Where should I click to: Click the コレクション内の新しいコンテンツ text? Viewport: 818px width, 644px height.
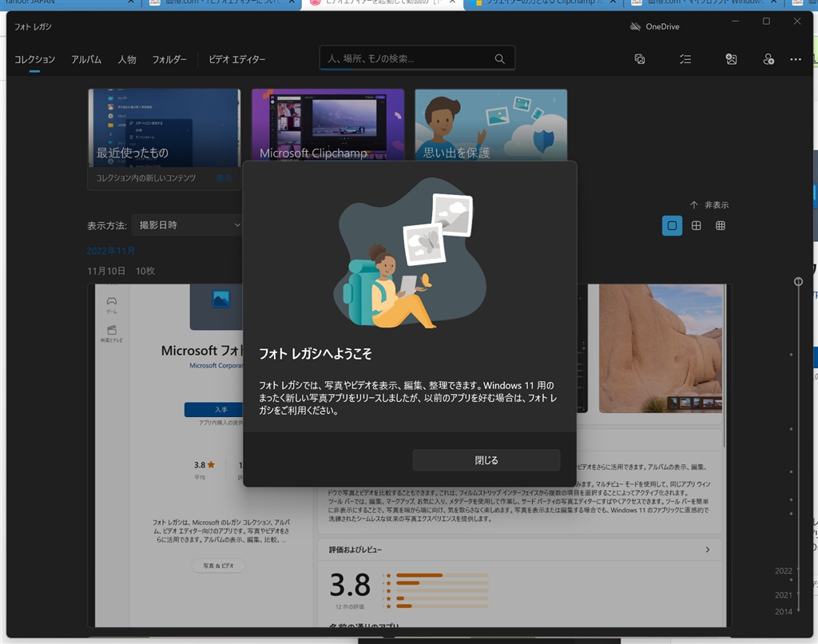tap(145, 178)
